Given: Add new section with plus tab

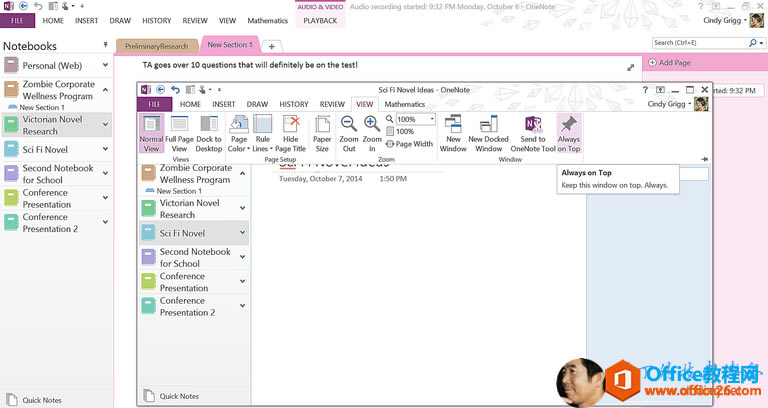Looking at the screenshot, I should click(x=271, y=47).
